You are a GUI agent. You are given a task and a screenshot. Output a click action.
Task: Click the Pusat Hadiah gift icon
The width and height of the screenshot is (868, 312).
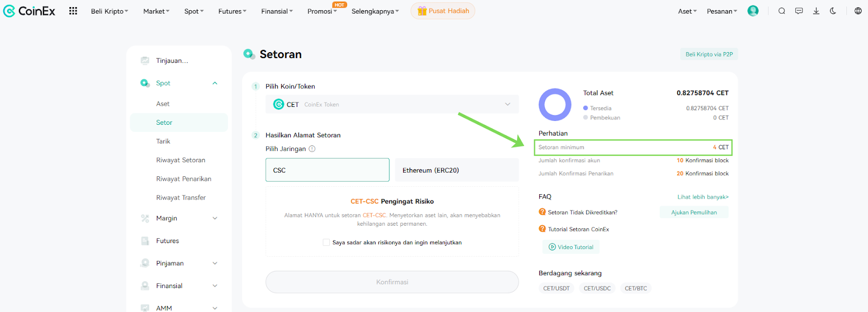pos(422,11)
